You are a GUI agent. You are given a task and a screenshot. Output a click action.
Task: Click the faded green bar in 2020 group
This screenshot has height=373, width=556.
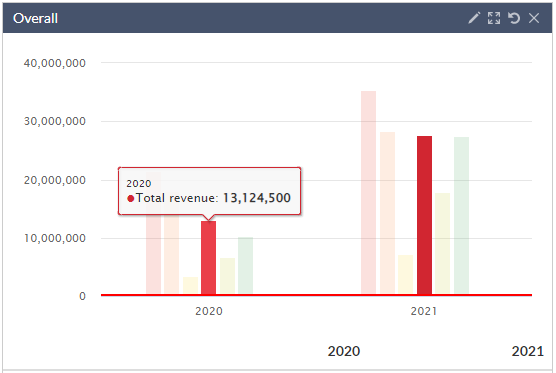(x=245, y=265)
